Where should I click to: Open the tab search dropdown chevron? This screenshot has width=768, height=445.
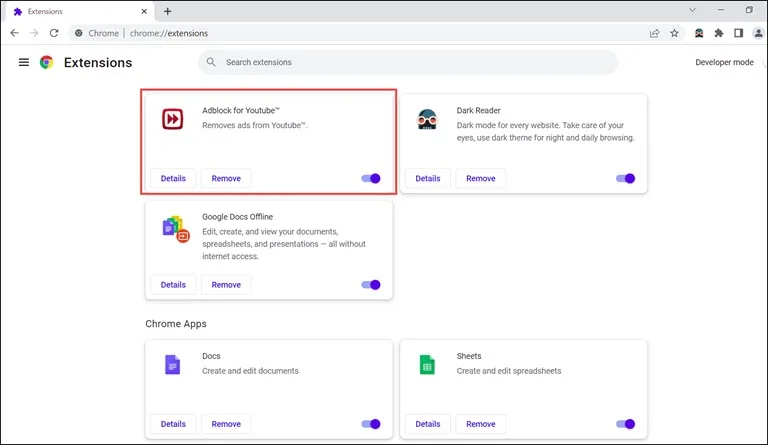point(692,10)
